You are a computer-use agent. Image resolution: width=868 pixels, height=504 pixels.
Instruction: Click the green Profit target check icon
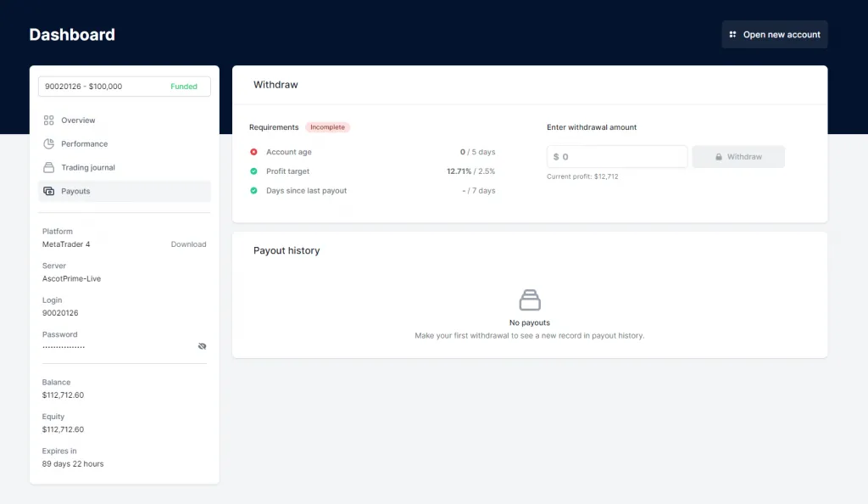point(253,171)
